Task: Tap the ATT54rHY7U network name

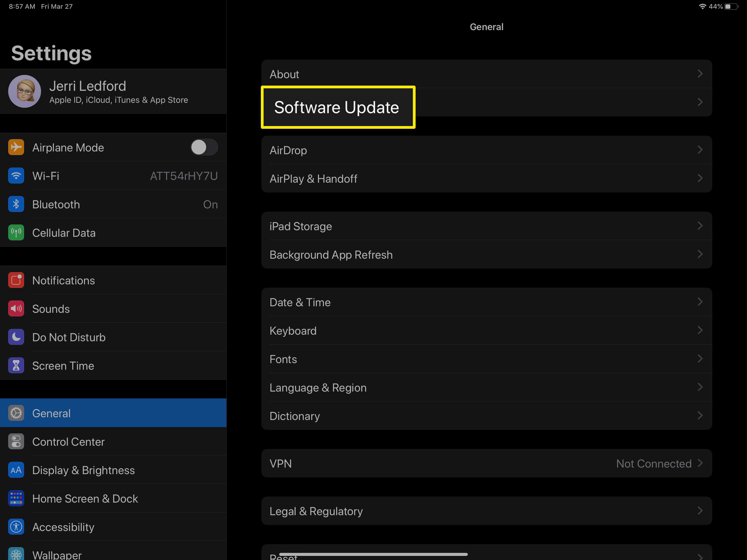Action: 184,176
